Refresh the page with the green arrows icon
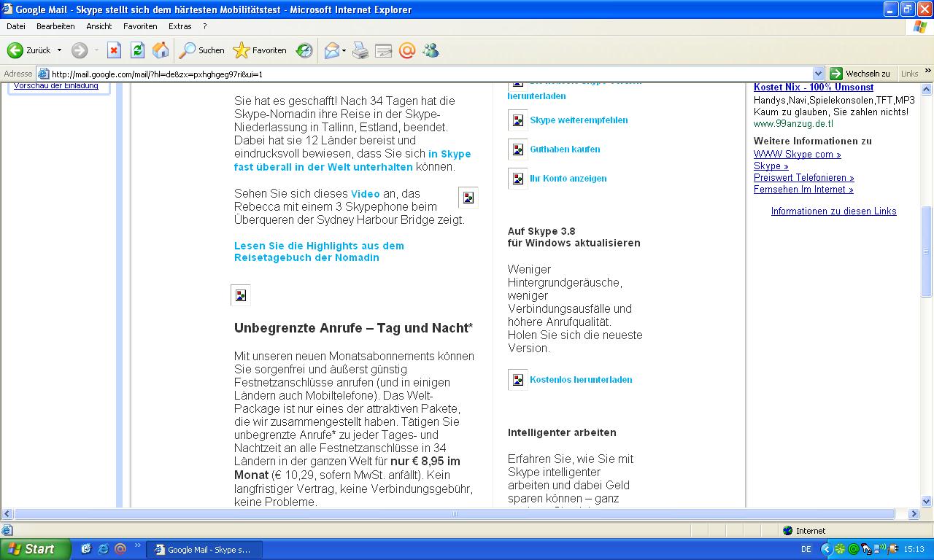 [x=137, y=50]
